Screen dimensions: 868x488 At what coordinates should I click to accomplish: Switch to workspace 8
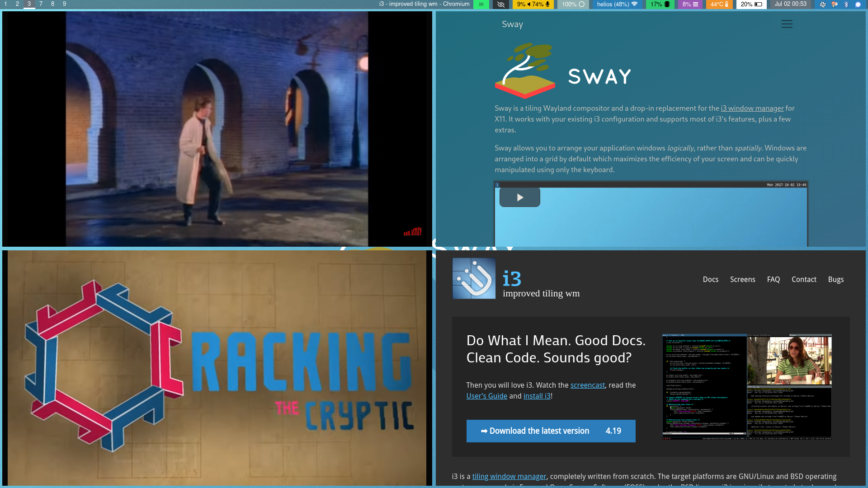[x=52, y=4]
